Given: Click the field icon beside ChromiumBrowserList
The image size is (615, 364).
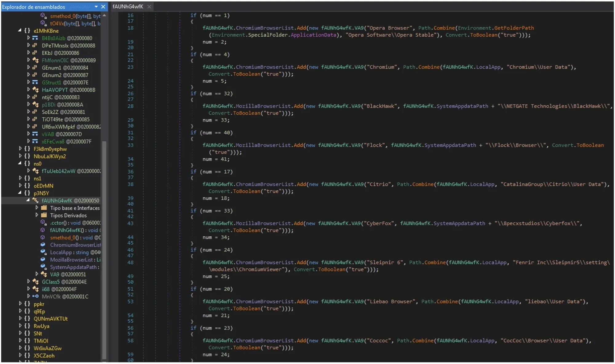Looking at the screenshot, I should (43, 245).
